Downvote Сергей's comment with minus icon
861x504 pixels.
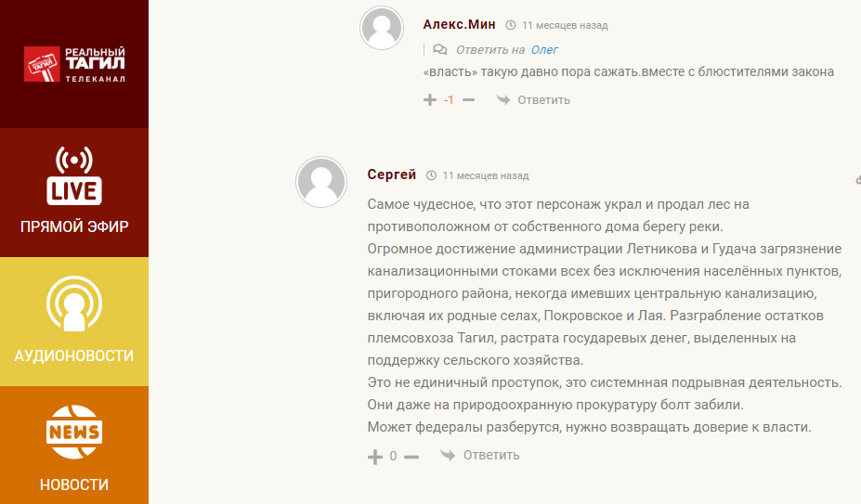click(x=411, y=456)
